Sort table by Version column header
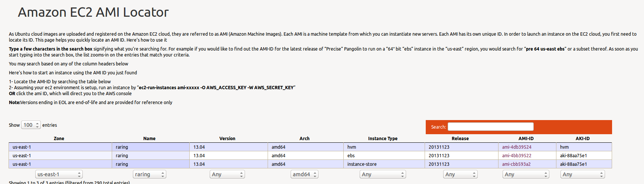This screenshot has width=644, height=184. pos(227,139)
